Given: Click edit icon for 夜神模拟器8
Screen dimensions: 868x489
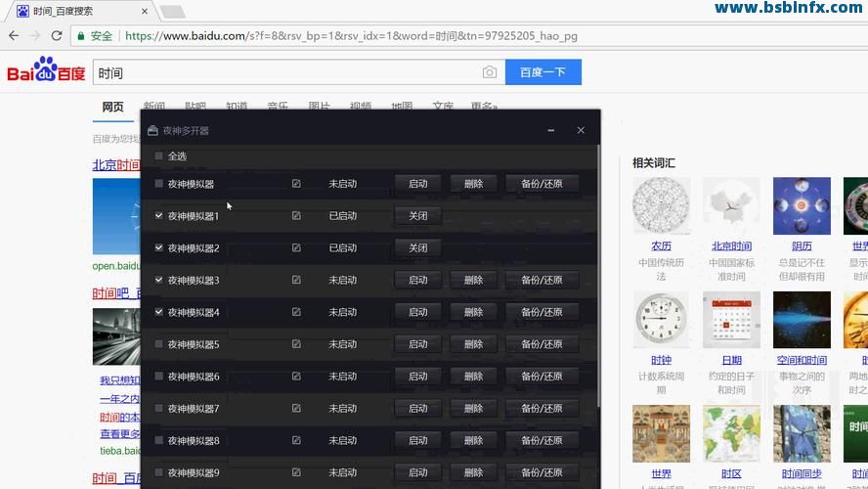Looking at the screenshot, I should [x=296, y=440].
